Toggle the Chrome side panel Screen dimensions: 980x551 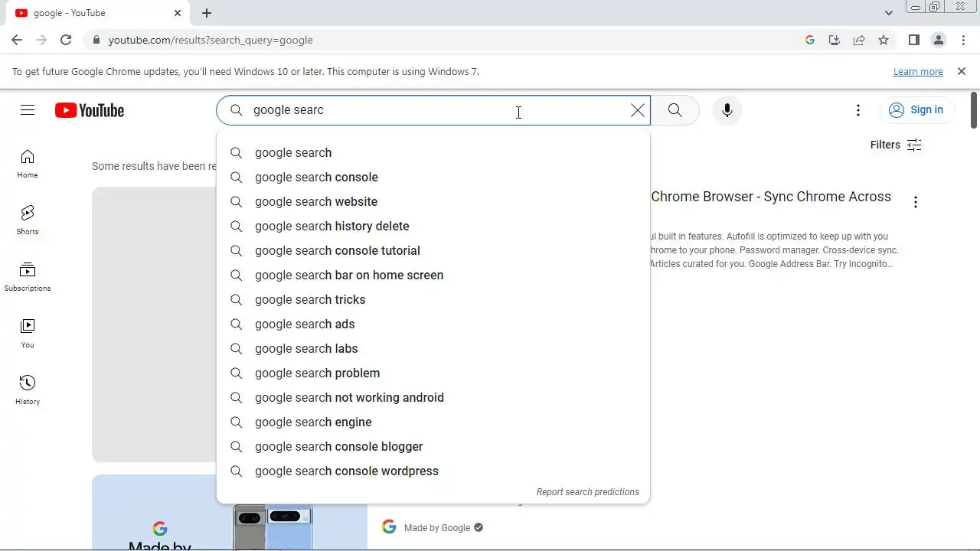(914, 40)
